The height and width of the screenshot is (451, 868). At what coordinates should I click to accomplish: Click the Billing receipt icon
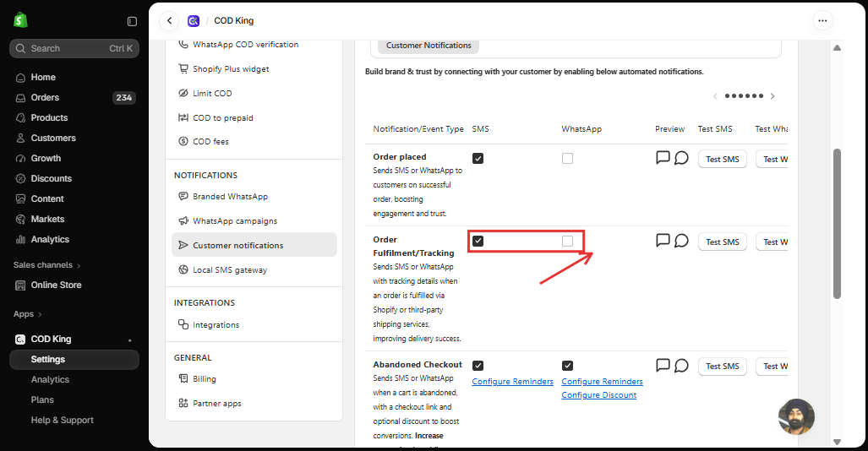click(x=183, y=378)
